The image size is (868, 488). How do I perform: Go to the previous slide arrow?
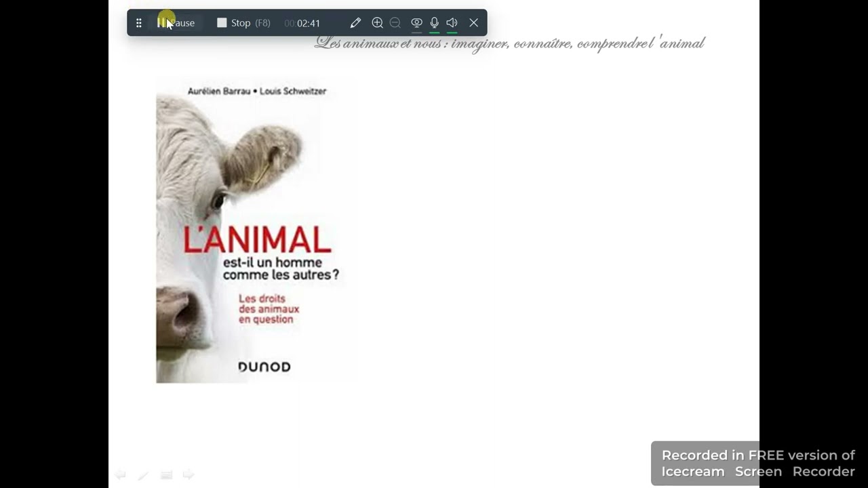(121, 474)
